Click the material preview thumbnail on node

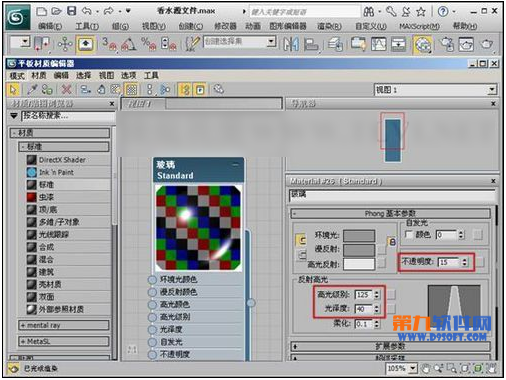tap(198, 228)
